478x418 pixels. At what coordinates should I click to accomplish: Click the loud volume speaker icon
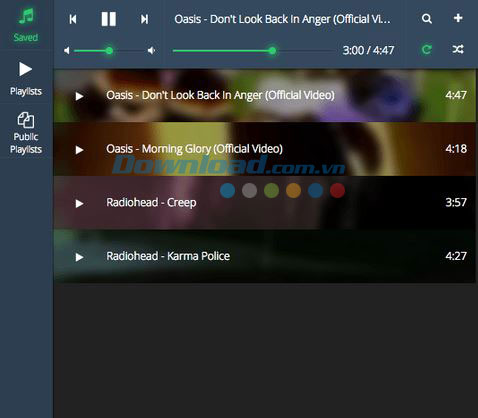pyautogui.click(x=152, y=51)
